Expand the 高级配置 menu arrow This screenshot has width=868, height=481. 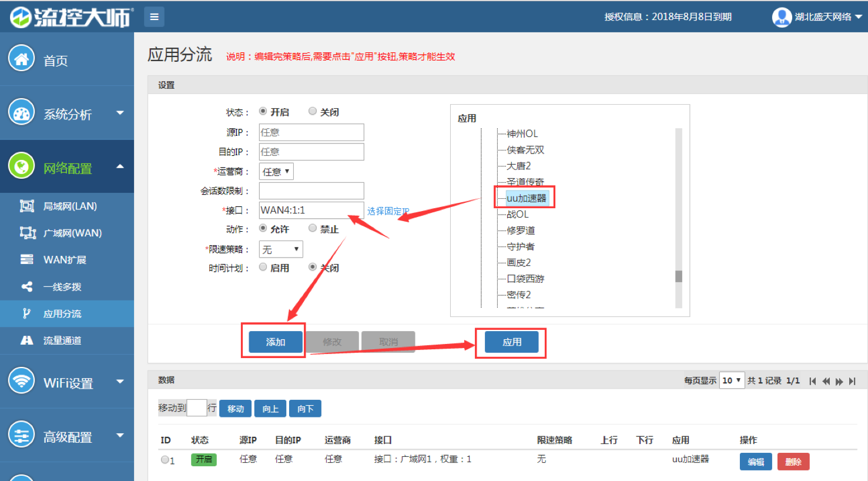pos(120,436)
